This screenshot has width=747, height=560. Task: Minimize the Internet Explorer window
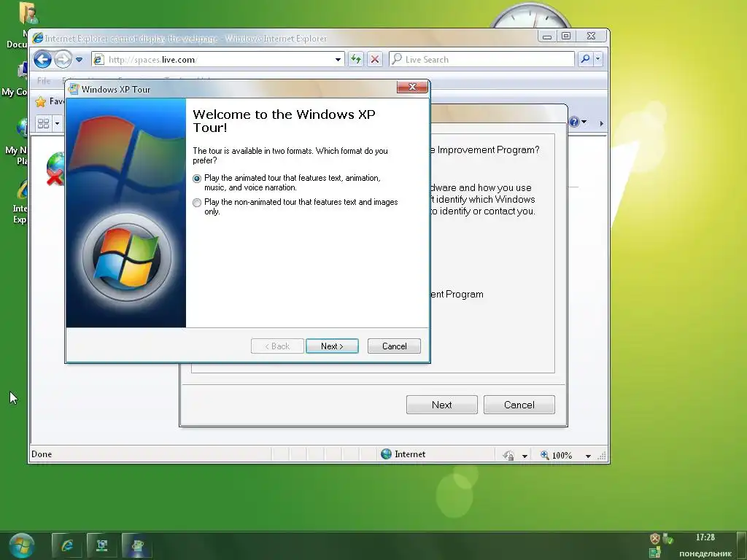(x=547, y=36)
